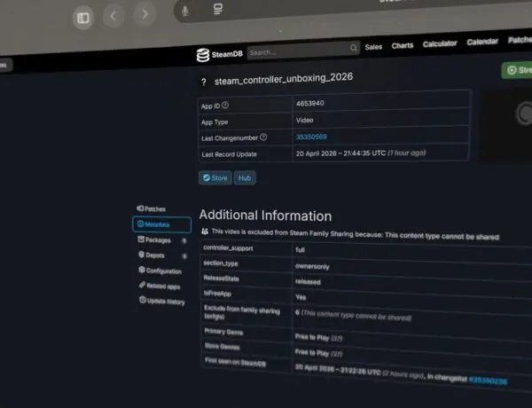Select the App ID value 4653940

coord(310,103)
